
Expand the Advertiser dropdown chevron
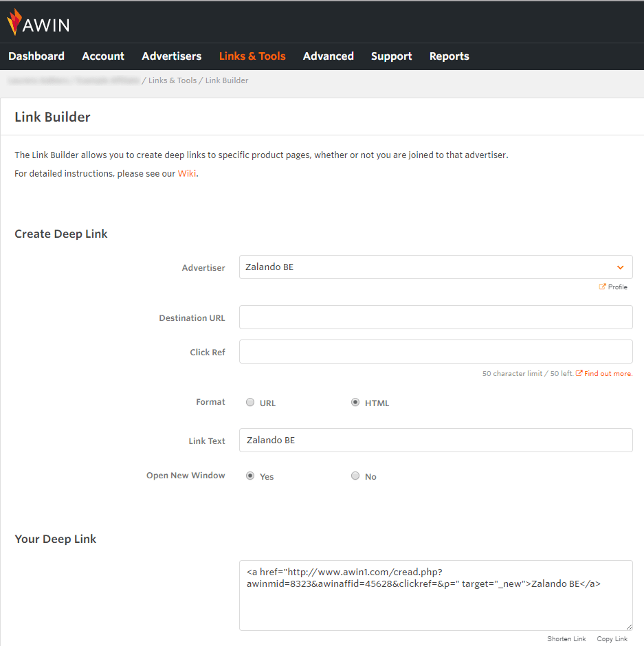pyautogui.click(x=620, y=267)
